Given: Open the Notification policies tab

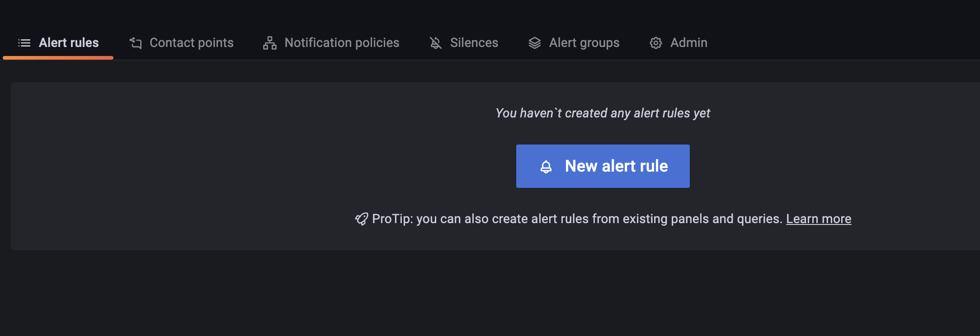Looking at the screenshot, I should click(x=342, y=42).
